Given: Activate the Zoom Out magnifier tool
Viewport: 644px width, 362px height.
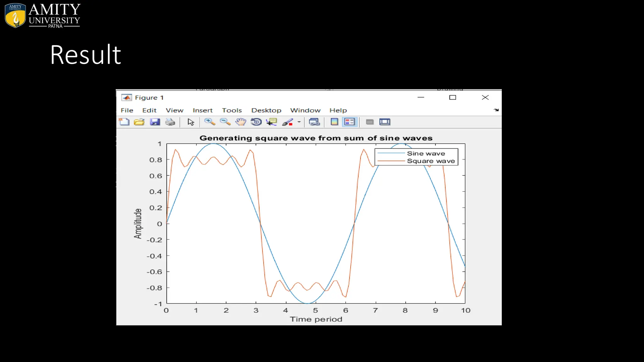Looking at the screenshot, I should 225,122.
